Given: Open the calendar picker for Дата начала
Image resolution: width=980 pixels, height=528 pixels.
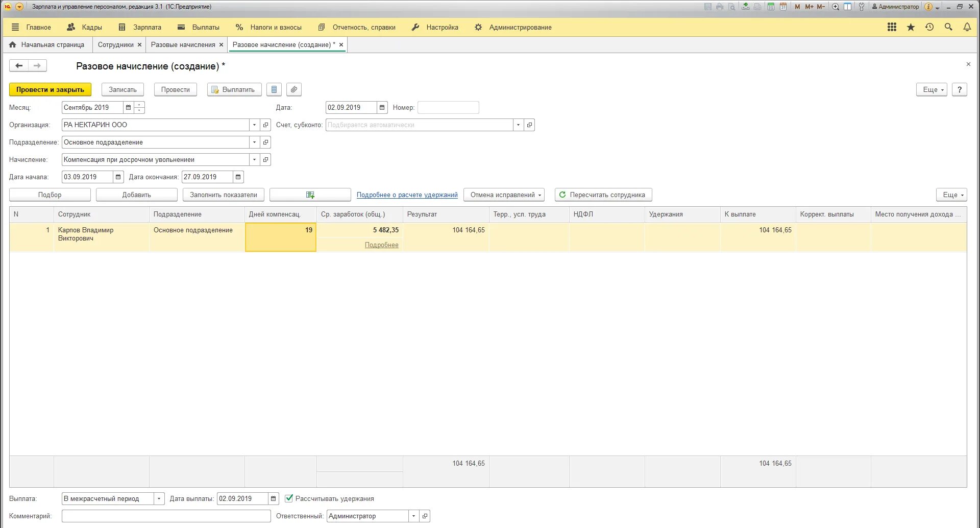Looking at the screenshot, I should click(x=118, y=177).
